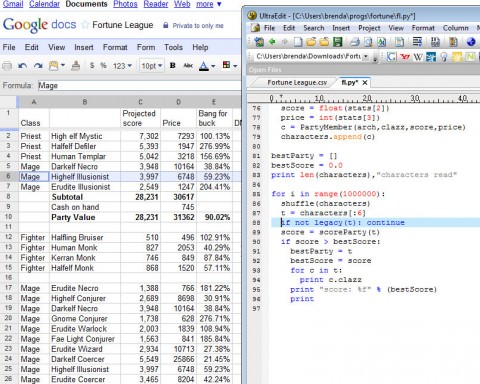The width and height of the screenshot is (480, 384).
Task: Redo the last action in Google Docs
Action: (x=38, y=66)
